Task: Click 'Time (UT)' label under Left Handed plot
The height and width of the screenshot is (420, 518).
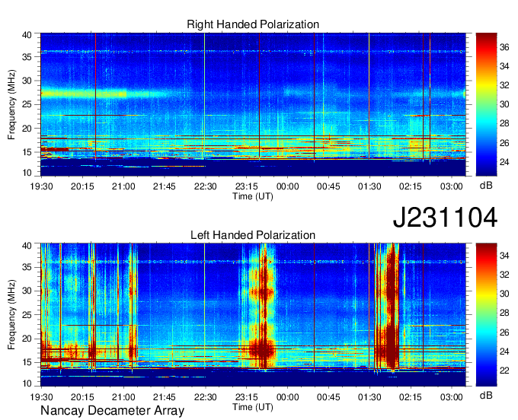Action: coord(253,407)
